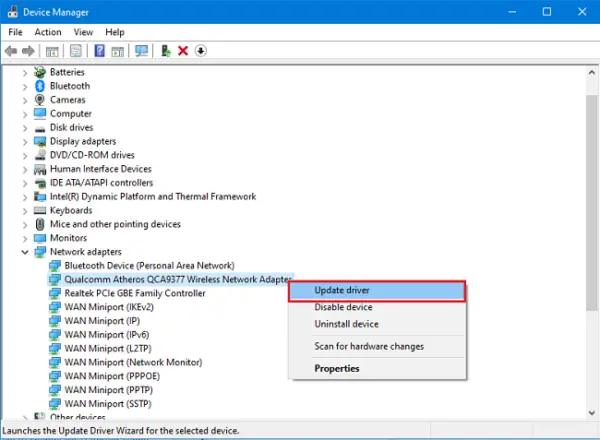This screenshot has height=440, width=600.
Task: Expand the Cameras node chevron
Action: 25,100
